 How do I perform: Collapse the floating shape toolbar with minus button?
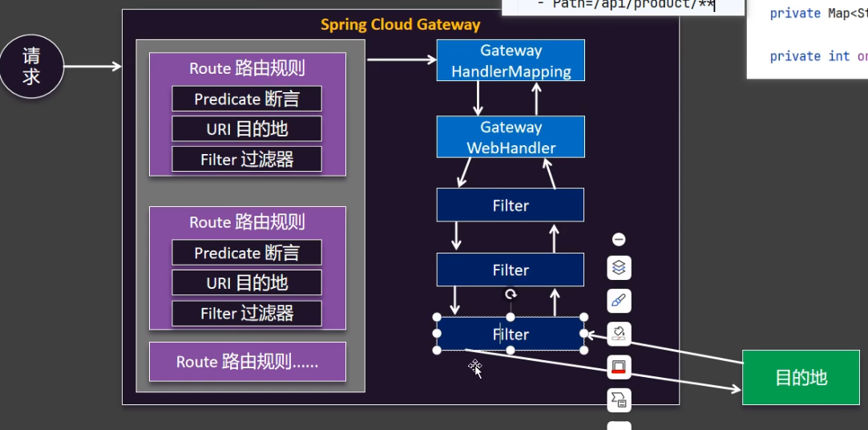pos(619,239)
